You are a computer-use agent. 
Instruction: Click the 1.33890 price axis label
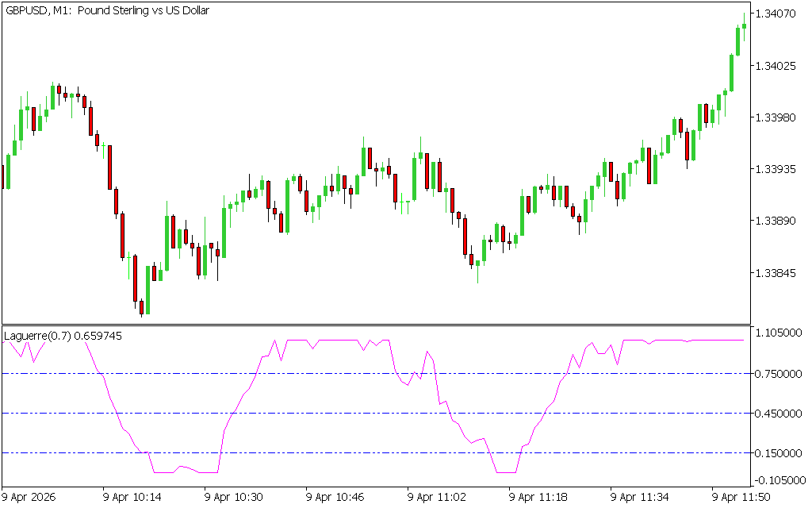coord(776,221)
